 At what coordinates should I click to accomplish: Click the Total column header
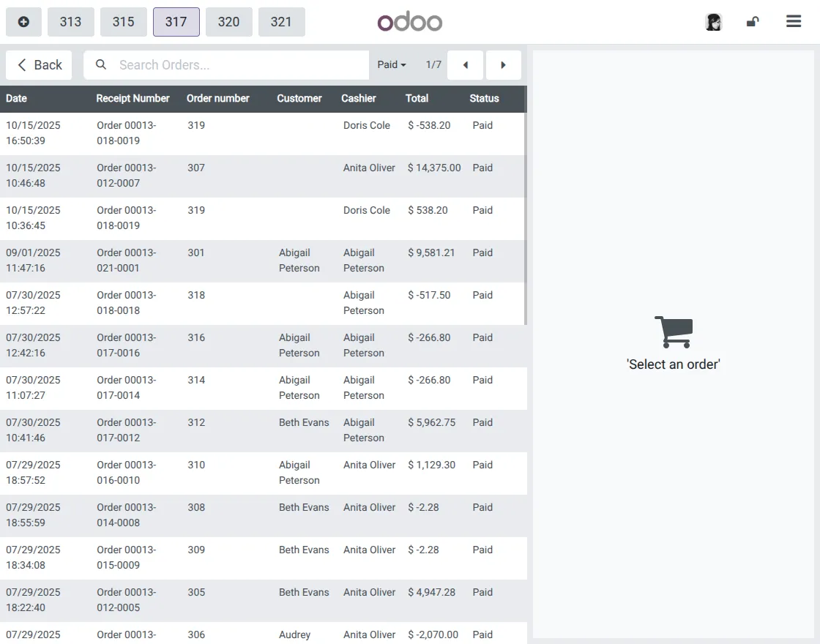(417, 99)
